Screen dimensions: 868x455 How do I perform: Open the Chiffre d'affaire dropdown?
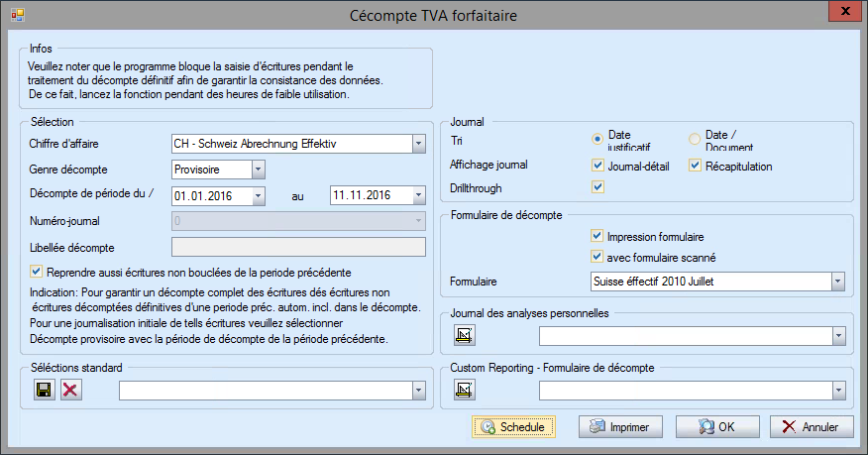click(417, 145)
